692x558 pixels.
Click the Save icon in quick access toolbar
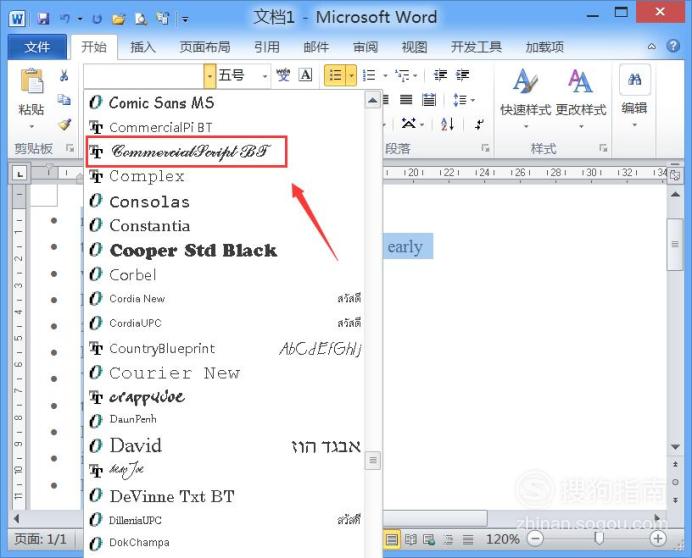43,19
